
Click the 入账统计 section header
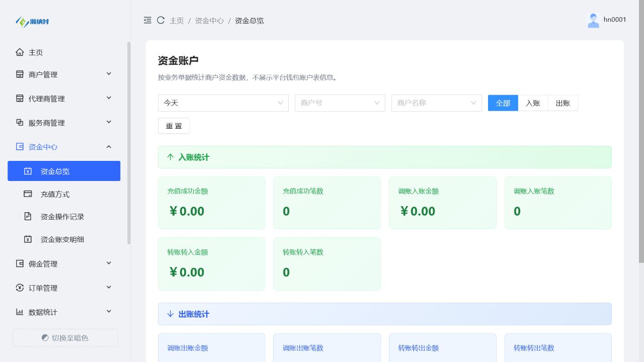click(385, 157)
